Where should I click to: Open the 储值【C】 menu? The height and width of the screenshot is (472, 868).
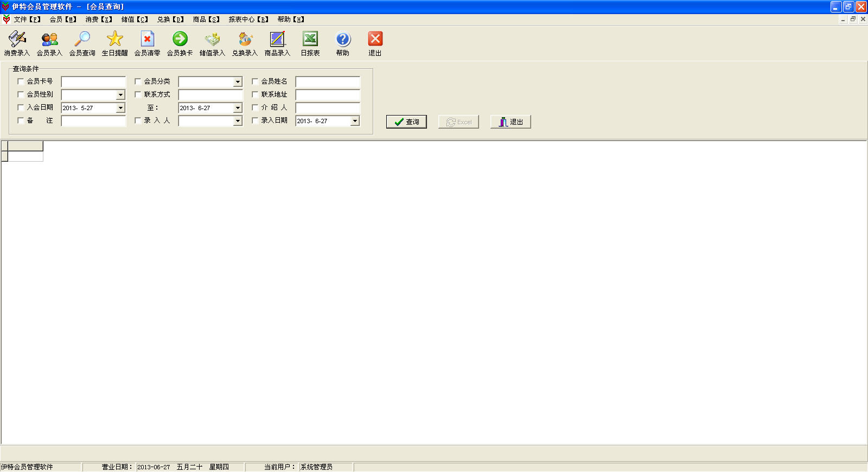pos(135,20)
